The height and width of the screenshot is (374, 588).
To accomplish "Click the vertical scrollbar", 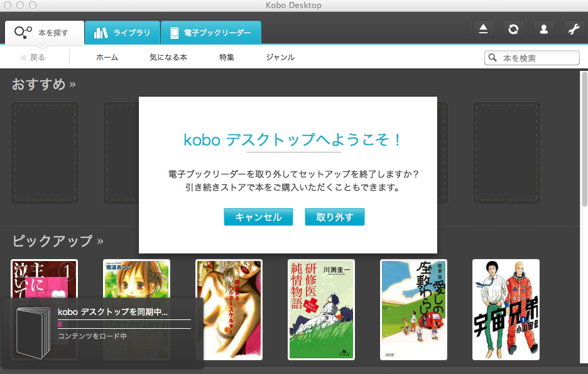I will tap(584, 139).
